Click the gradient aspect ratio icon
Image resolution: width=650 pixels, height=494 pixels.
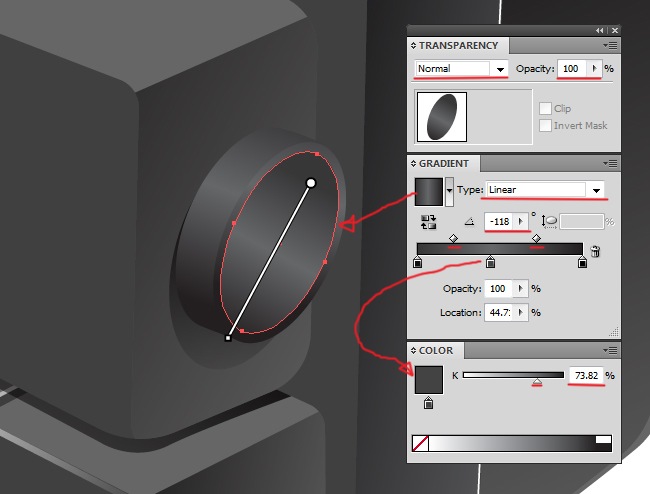click(549, 222)
